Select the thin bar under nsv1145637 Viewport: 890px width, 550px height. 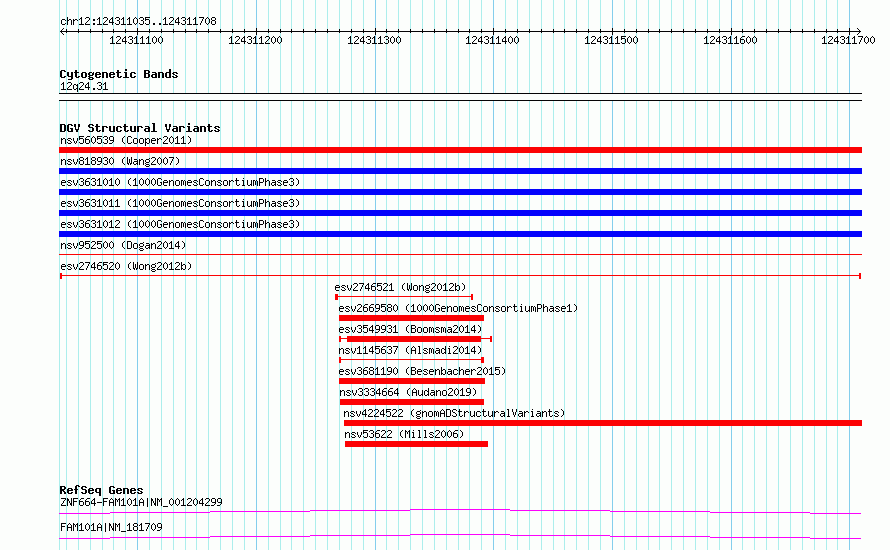pyautogui.click(x=412, y=360)
